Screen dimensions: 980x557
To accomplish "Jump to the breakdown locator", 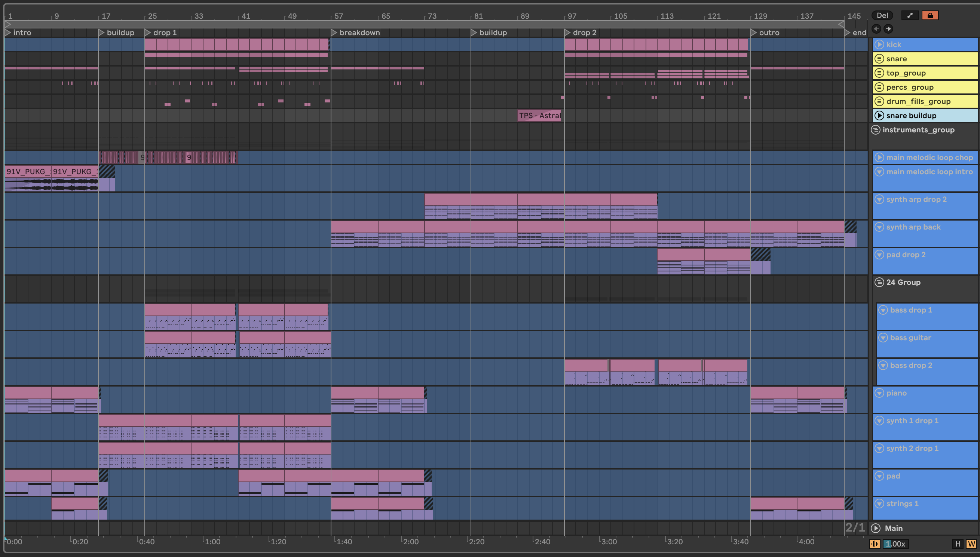I will pos(334,33).
